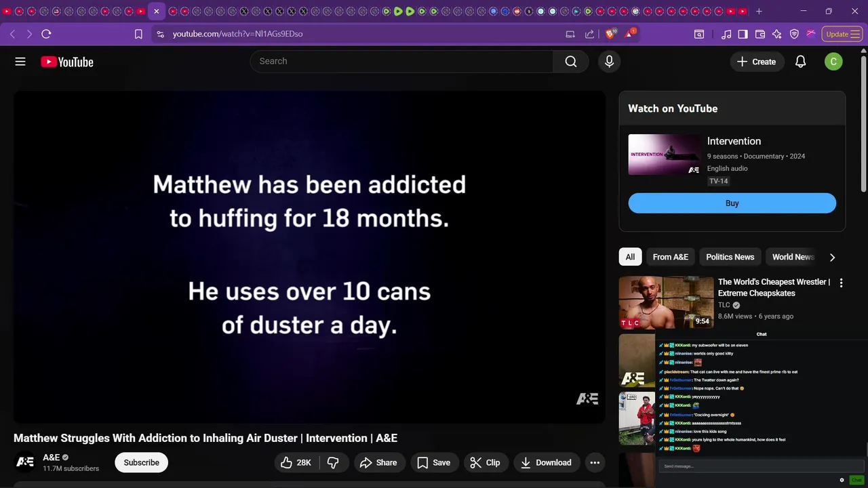
Task: Share this page from the address bar
Action: click(x=589, y=34)
